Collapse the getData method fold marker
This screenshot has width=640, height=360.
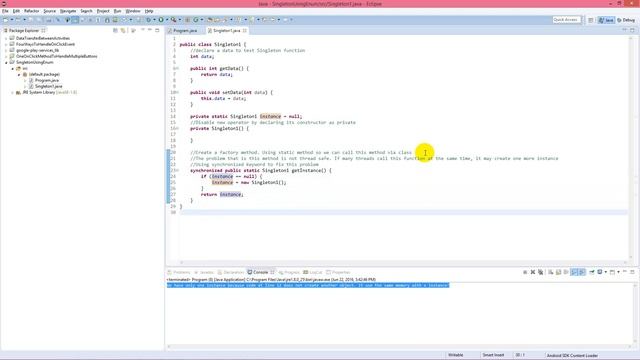pos(177,69)
